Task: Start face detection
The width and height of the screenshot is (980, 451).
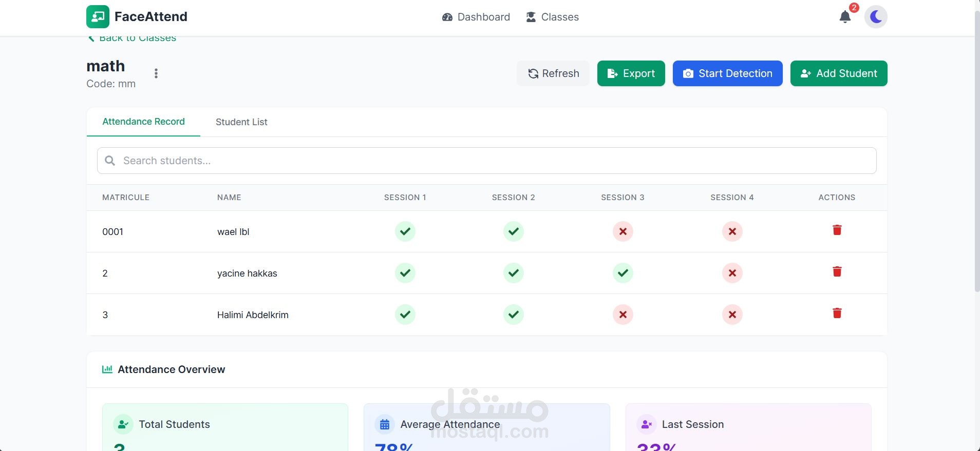Action: coord(727,73)
